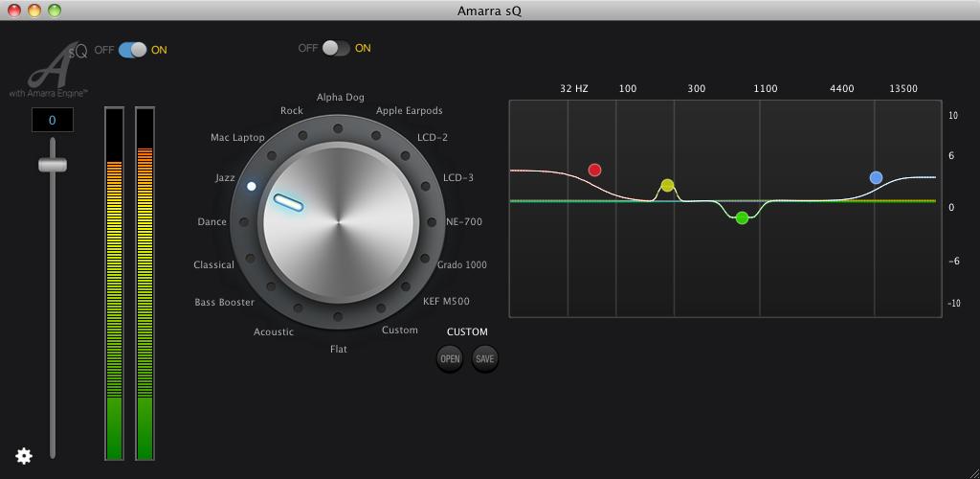Select the LCD-3 preset dot
The image size is (980, 479).
click(x=426, y=187)
